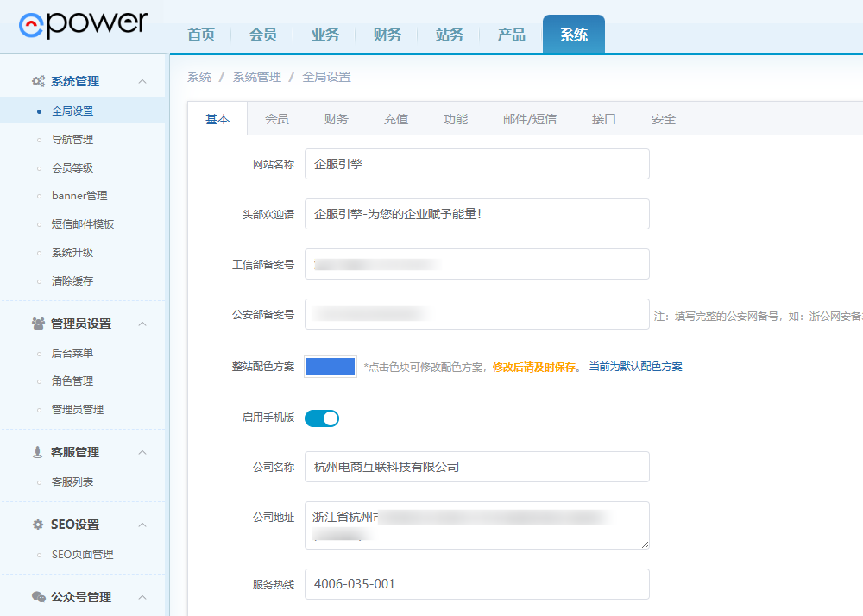Click the 系统管理 gears icon
Screen dimensions: 863x616
click(38, 81)
